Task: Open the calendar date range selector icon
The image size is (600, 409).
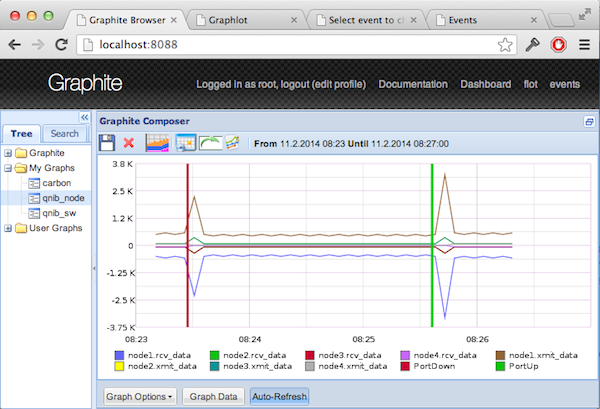Action: 186,143
